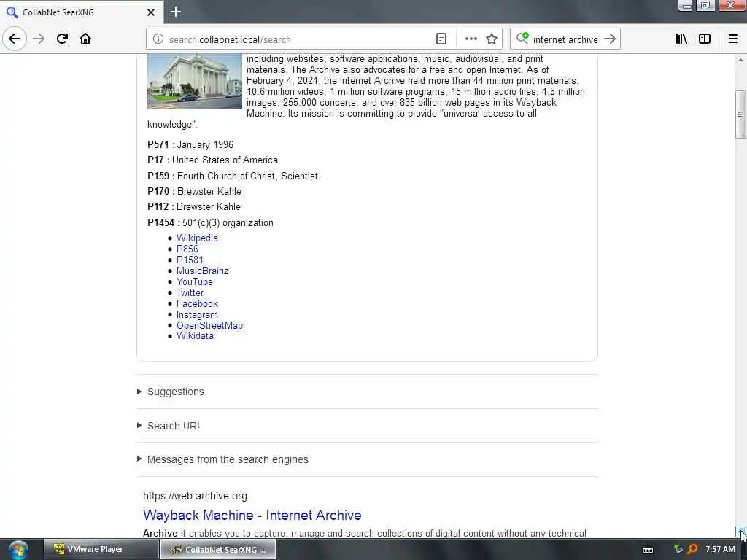The width and height of the screenshot is (747, 560).
Task: Click 'P17 : United States of America' line
Action: [x=212, y=160]
